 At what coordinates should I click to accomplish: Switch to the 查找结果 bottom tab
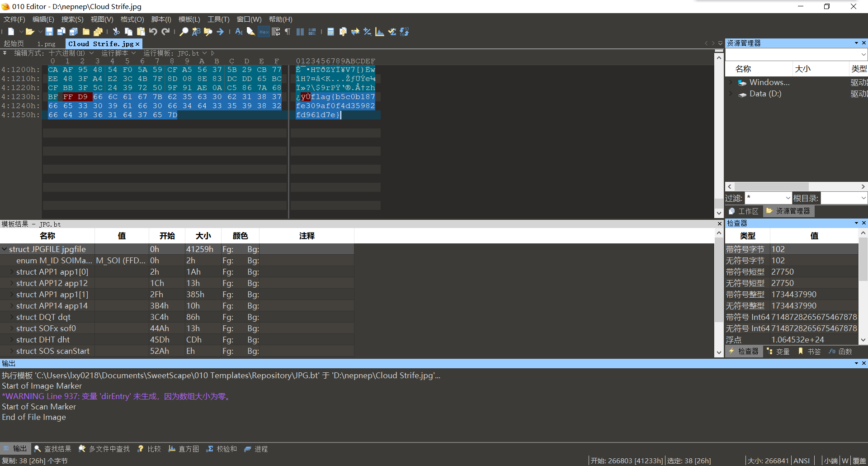pyautogui.click(x=53, y=449)
